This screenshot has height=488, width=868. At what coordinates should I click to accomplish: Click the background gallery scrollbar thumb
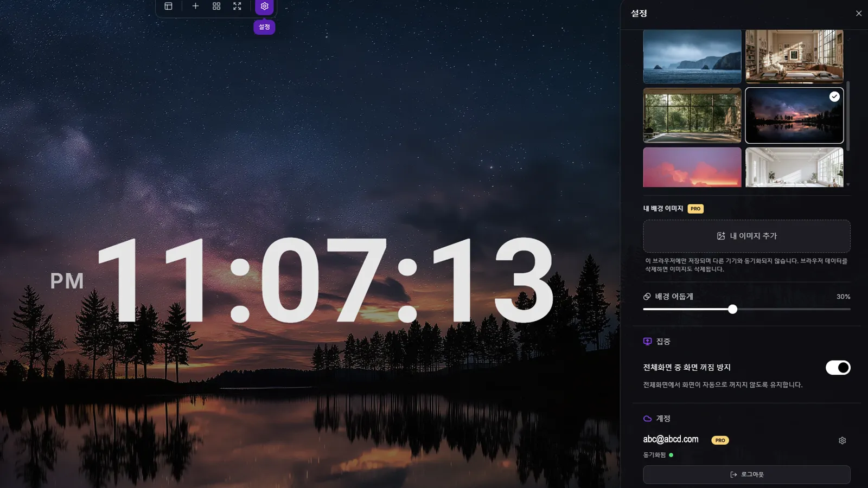click(848, 115)
